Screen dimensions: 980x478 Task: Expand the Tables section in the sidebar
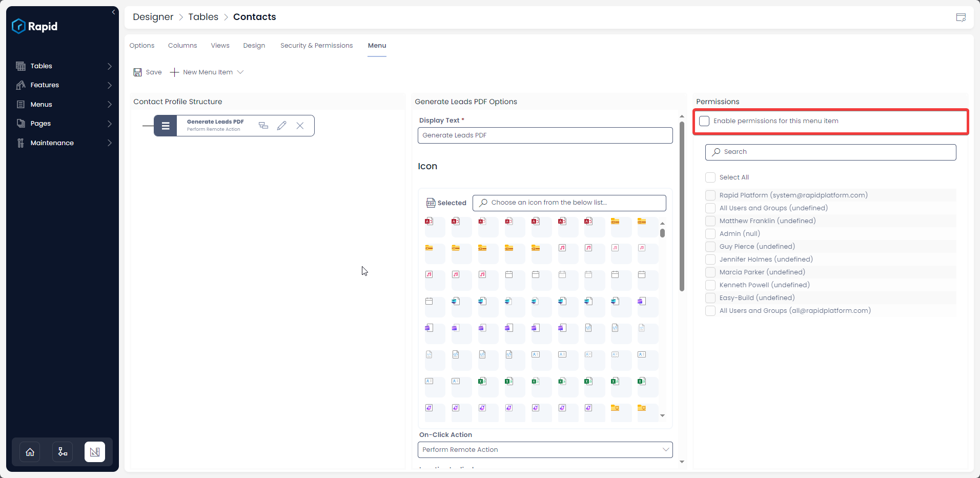109,66
